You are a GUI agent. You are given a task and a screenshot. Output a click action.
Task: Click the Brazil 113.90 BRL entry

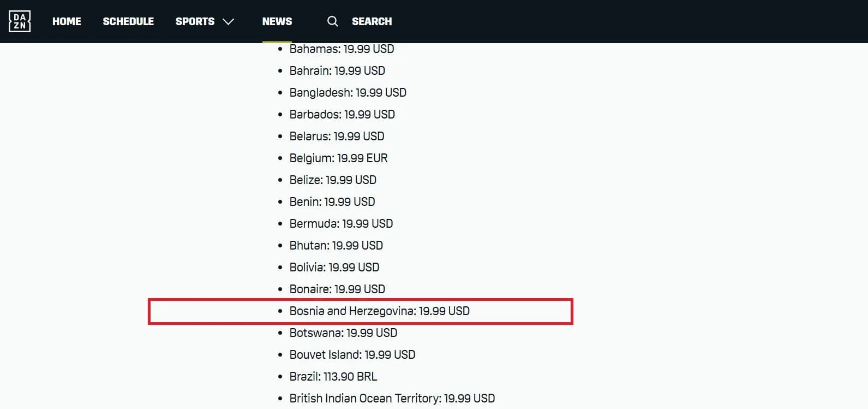[333, 376]
